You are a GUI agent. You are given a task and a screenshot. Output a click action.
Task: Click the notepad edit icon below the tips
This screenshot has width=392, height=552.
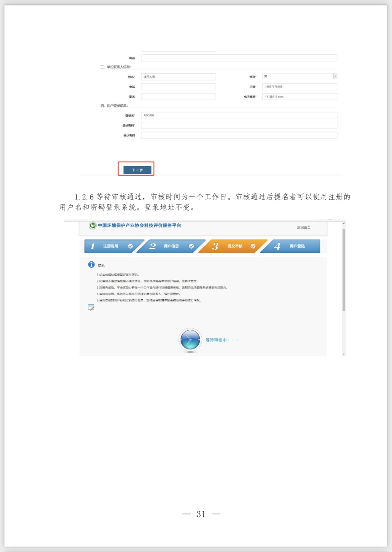pyautogui.click(x=91, y=307)
